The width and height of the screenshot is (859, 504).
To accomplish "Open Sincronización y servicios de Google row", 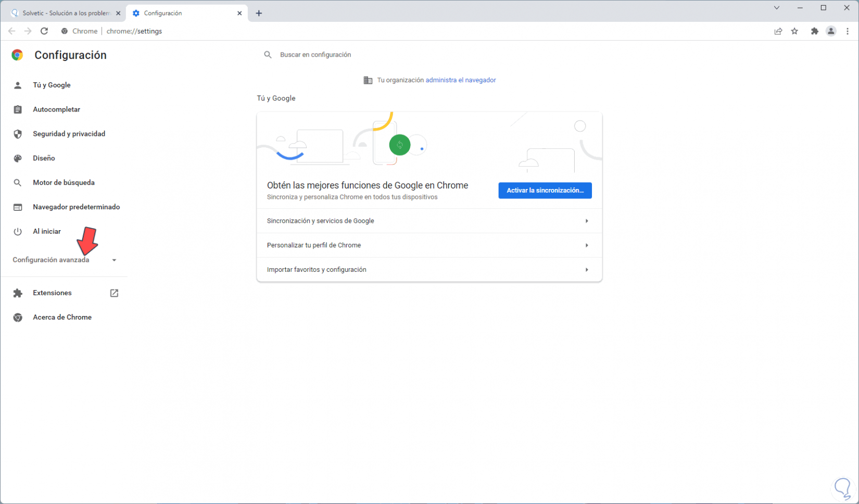I will [429, 221].
